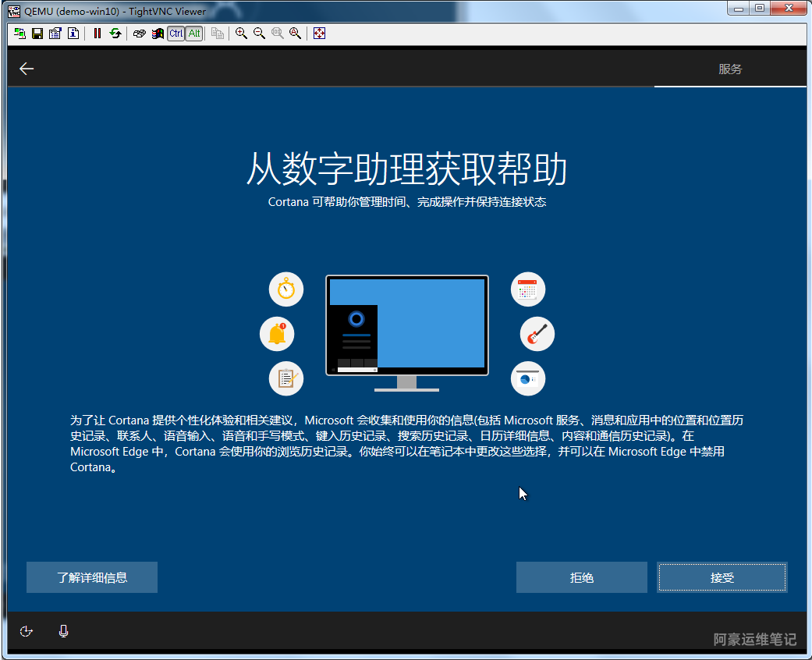Click the calendar circle icon

click(528, 289)
